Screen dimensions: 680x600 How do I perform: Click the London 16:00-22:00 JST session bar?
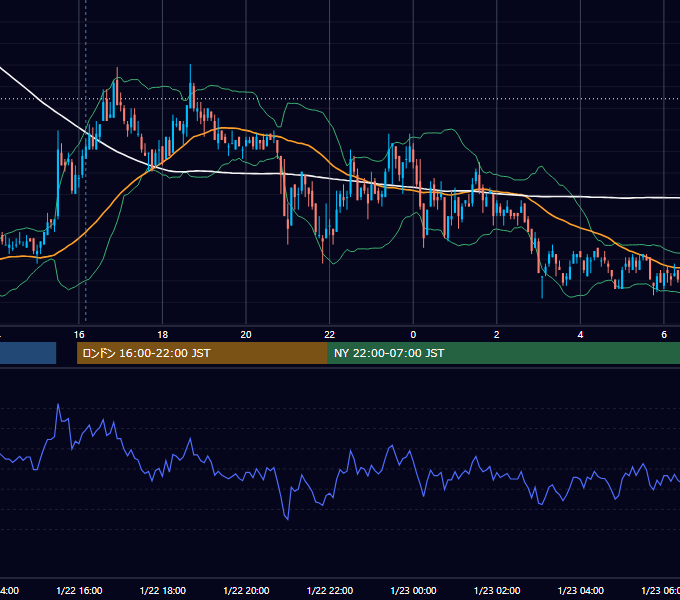(202, 353)
